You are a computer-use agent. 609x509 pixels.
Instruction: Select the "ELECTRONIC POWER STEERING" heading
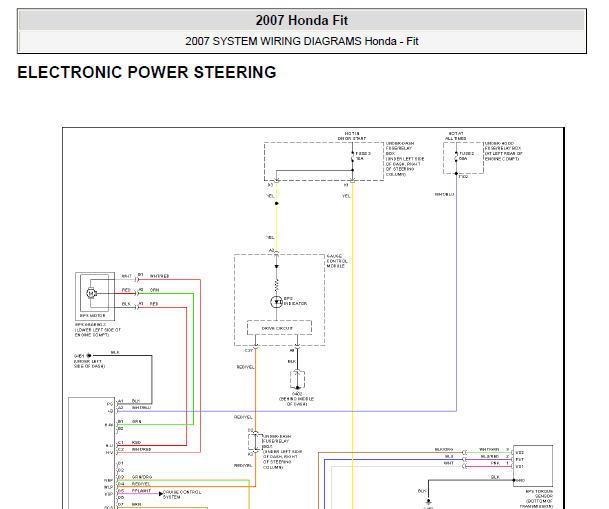(x=147, y=72)
